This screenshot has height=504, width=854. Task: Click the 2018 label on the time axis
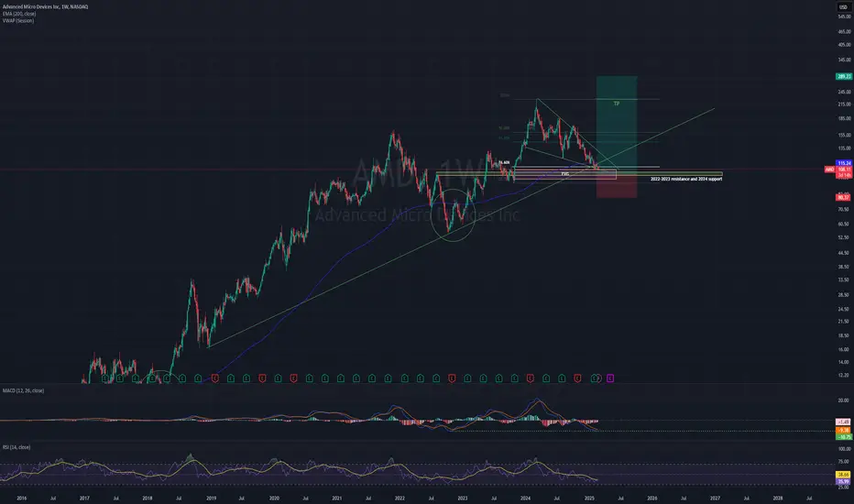[x=147, y=498]
